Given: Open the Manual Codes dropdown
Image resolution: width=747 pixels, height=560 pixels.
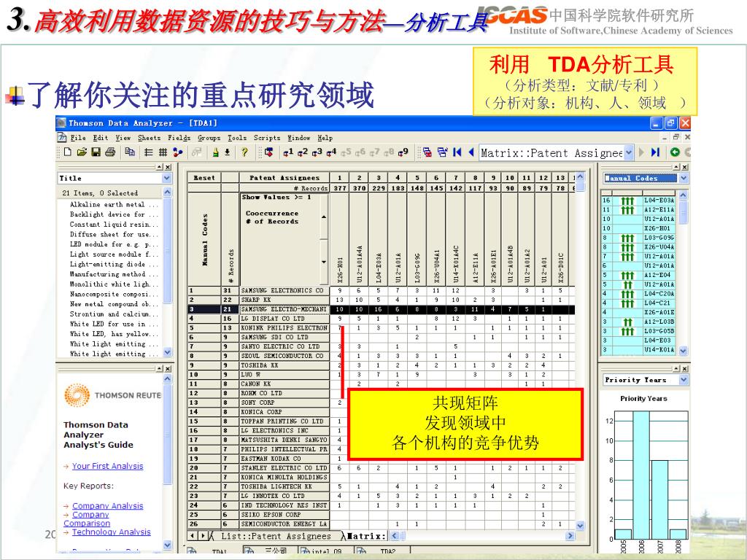Looking at the screenshot, I should (x=684, y=178).
